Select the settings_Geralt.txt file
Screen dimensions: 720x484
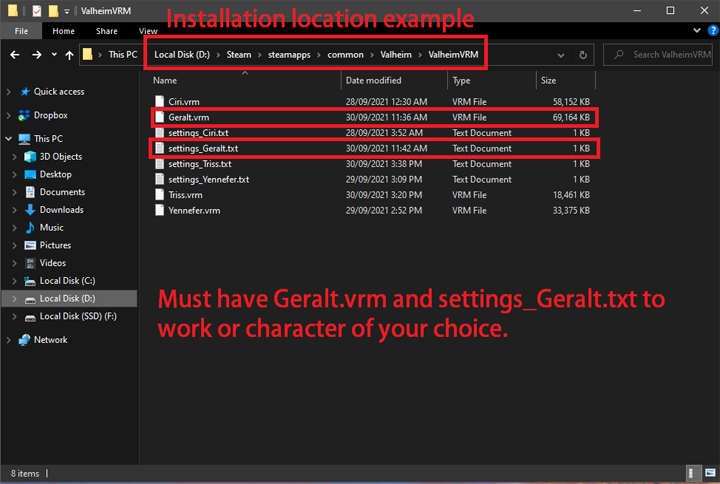tap(375, 148)
